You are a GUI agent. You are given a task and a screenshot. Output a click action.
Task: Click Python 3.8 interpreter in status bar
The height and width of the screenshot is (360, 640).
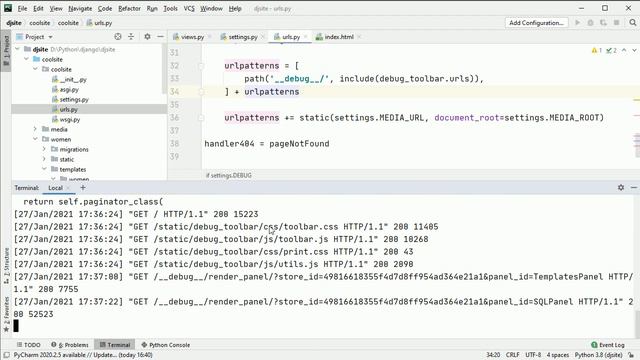(x=599, y=355)
